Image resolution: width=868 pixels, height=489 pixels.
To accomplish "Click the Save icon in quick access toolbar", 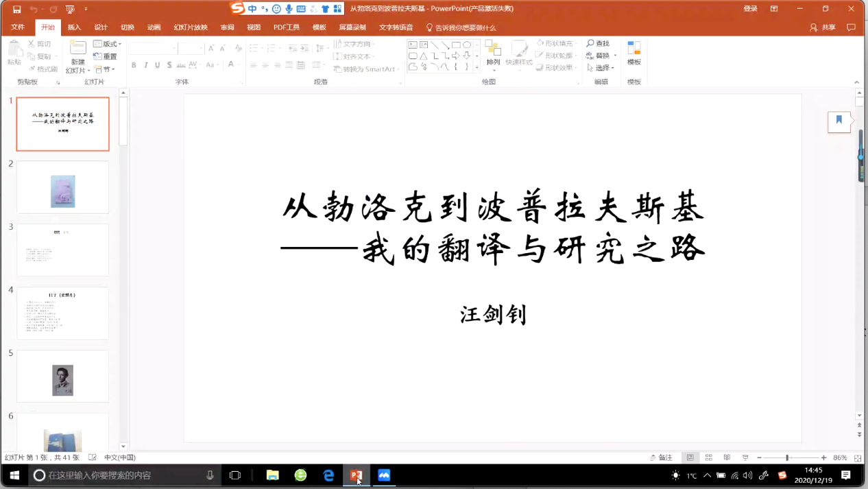I will (x=17, y=9).
